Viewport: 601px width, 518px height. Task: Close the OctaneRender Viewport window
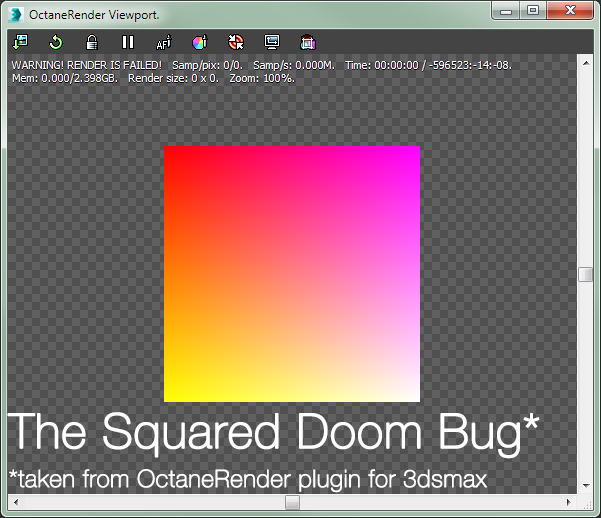click(x=571, y=11)
